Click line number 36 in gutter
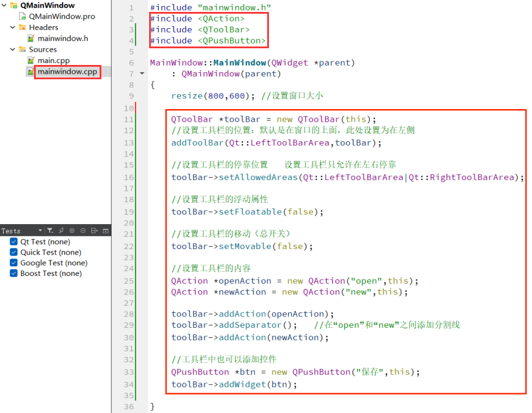The image size is (532, 413). [129, 406]
